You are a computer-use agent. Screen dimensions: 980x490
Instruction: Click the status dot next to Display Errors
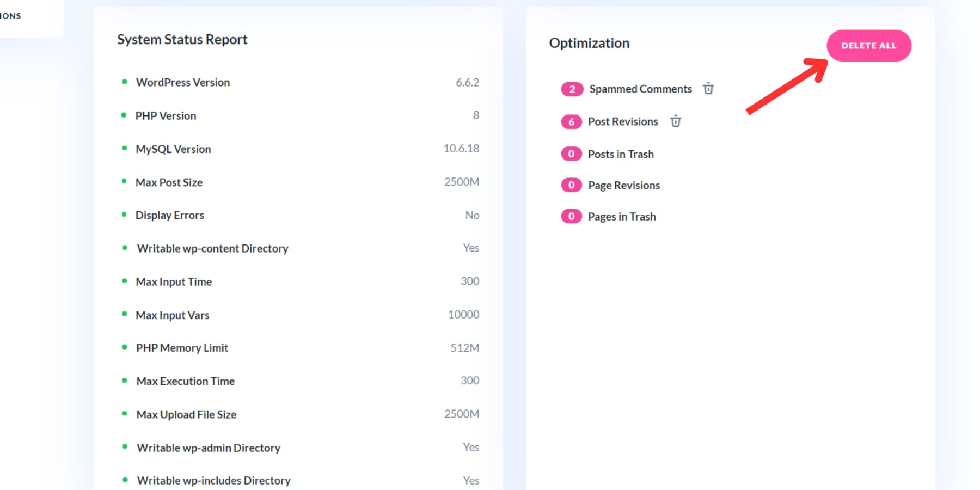pos(124,215)
